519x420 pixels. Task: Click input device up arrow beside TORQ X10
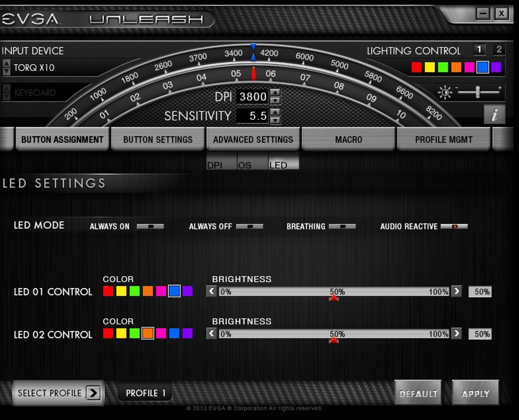click(x=6, y=63)
